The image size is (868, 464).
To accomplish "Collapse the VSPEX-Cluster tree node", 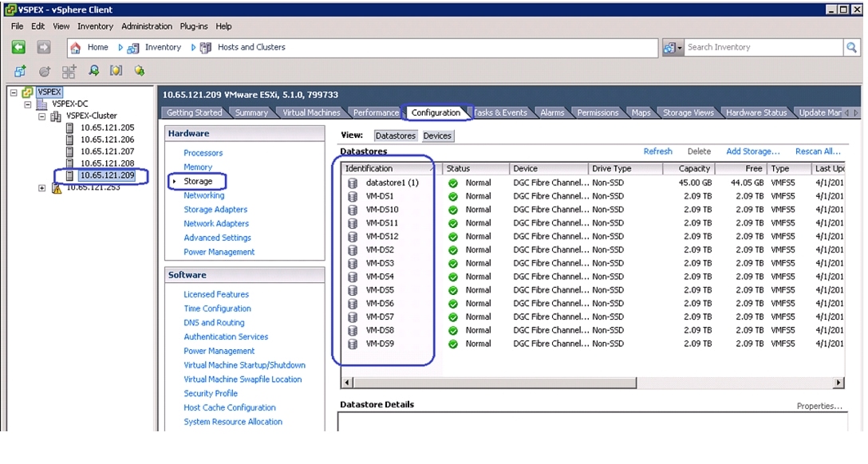I will [x=41, y=116].
